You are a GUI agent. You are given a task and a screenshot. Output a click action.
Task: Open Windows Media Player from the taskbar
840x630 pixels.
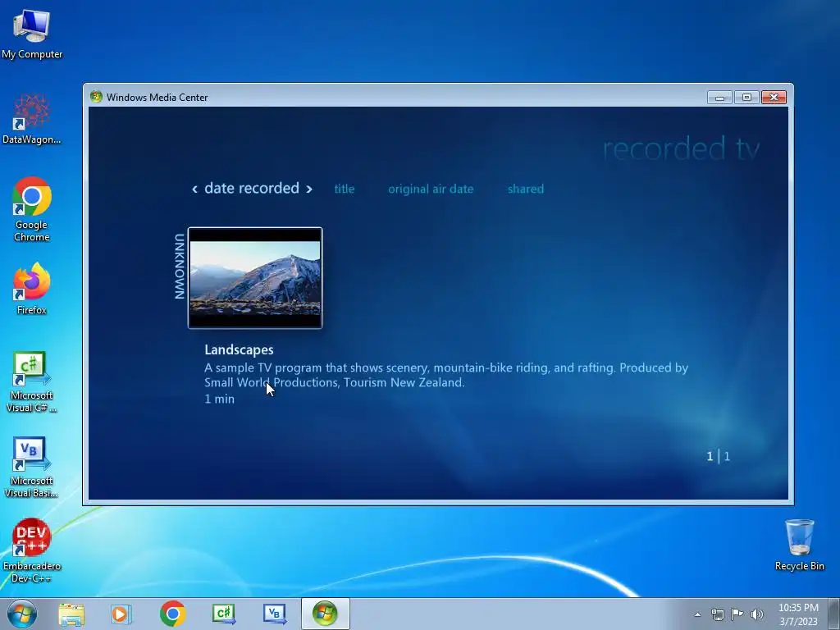(x=121, y=614)
